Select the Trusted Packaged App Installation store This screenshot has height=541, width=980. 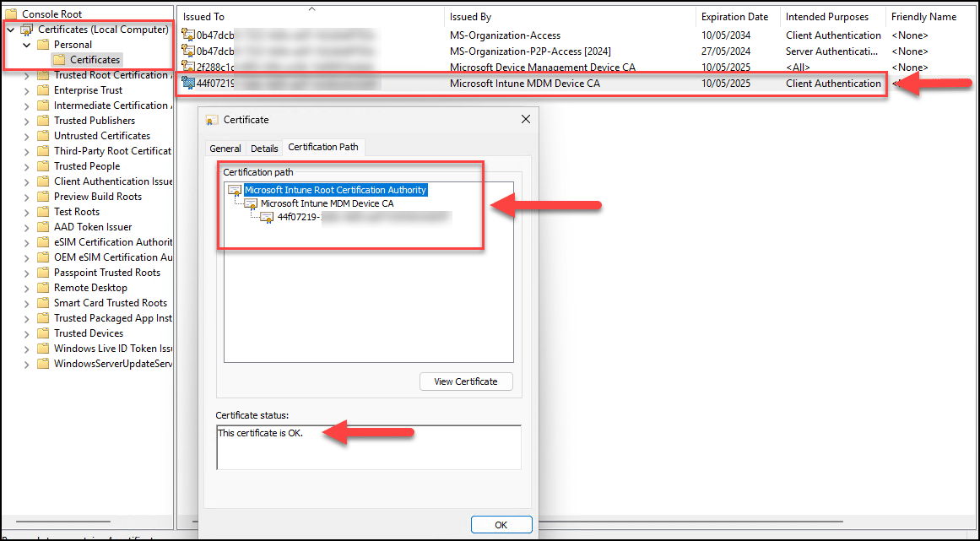coord(113,318)
